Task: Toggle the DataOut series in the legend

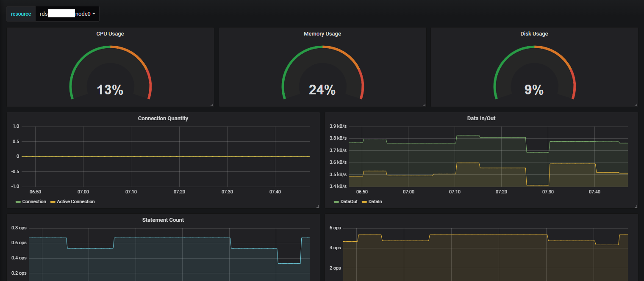Action: pyautogui.click(x=349, y=202)
